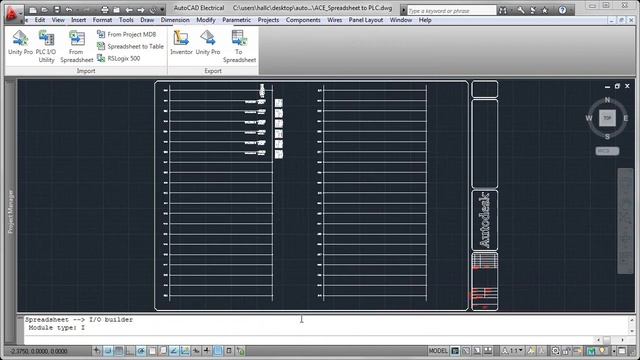The image size is (640, 360).
Task: Click the ViewCube North compass label
Action: tap(607, 100)
